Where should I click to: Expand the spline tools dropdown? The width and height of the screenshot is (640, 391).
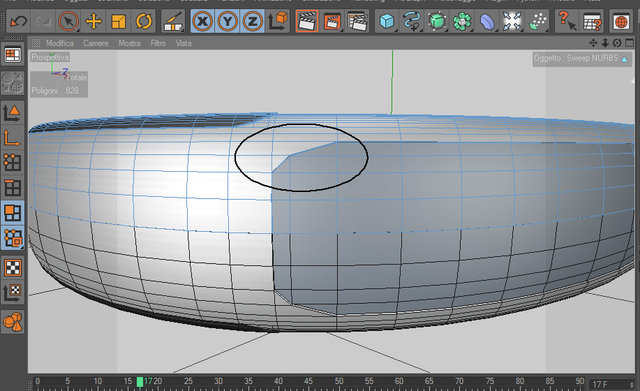(x=411, y=21)
